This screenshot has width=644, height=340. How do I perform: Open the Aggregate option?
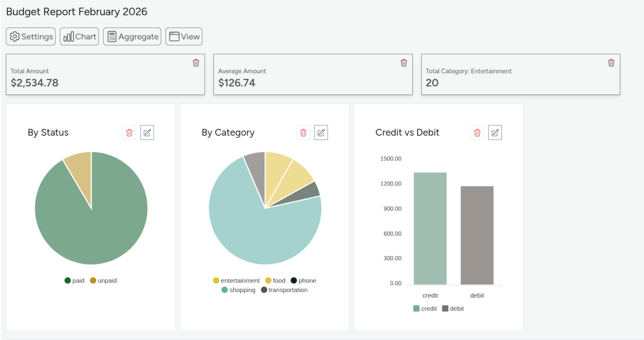[132, 36]
